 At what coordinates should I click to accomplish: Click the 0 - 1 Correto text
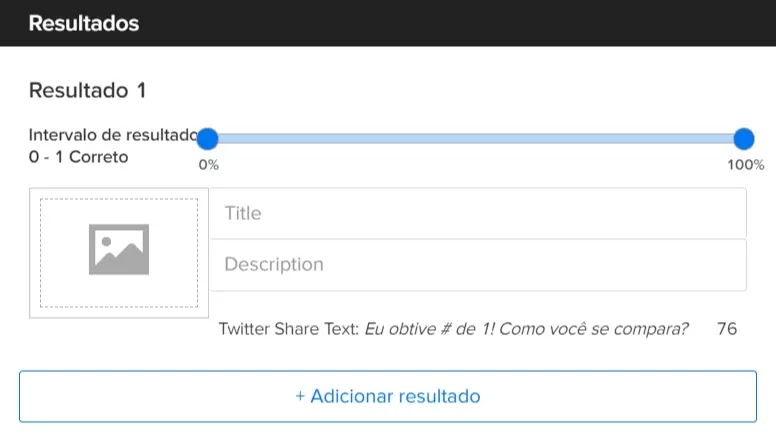[78, 157]
